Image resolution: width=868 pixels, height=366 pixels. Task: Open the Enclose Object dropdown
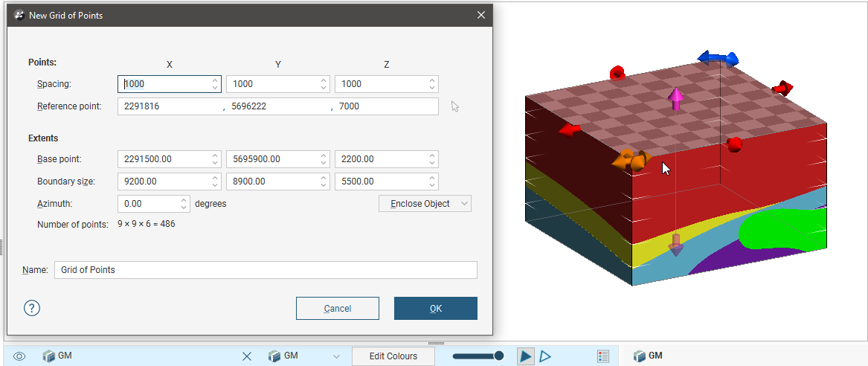click(425, 203)
